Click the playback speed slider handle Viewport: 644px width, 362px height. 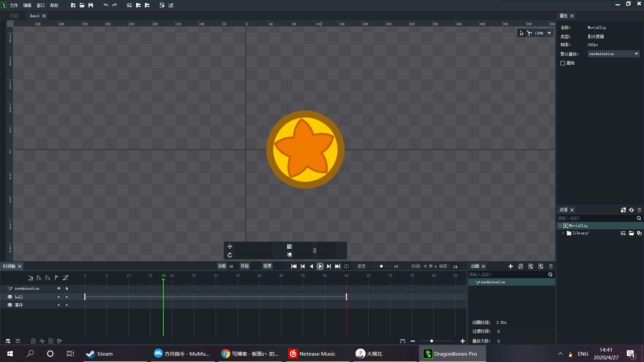click(381, 266)
